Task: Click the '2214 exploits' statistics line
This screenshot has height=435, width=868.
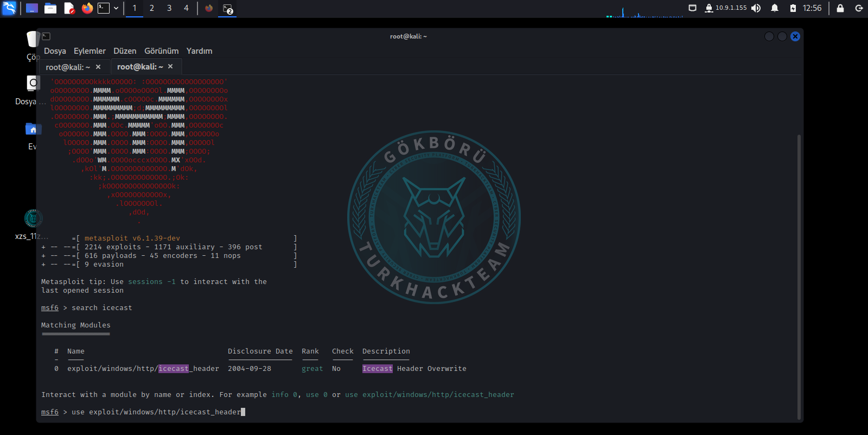Action: point(174,247)
